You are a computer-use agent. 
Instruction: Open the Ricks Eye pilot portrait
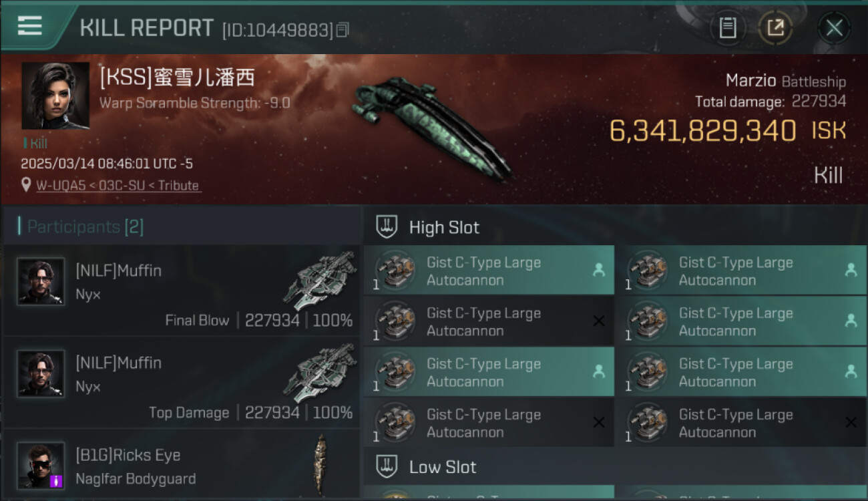coord(41,466)
